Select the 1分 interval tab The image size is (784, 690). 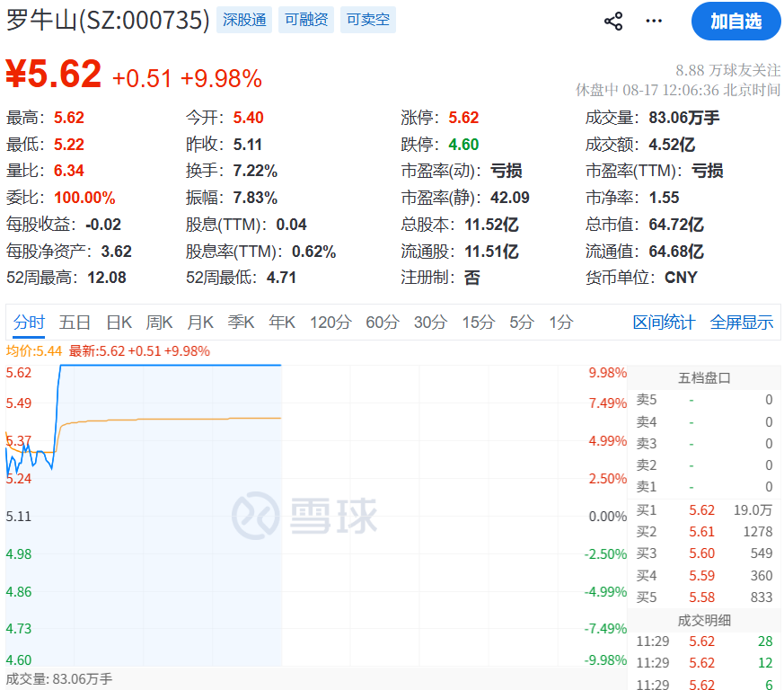click(561, 323)
